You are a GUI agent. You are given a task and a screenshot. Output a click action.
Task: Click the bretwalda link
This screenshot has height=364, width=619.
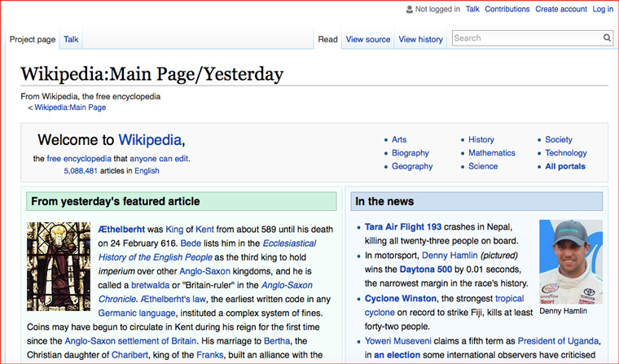[x=150, y=285]
